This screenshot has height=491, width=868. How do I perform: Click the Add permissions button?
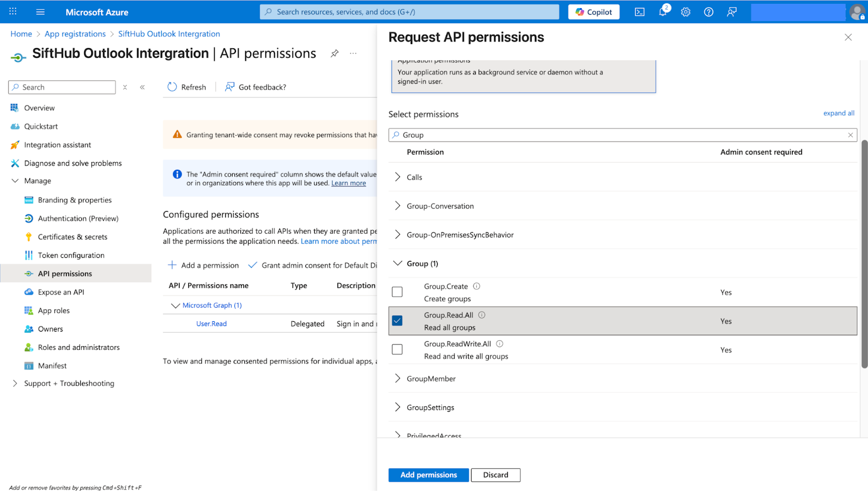[429, 475]
